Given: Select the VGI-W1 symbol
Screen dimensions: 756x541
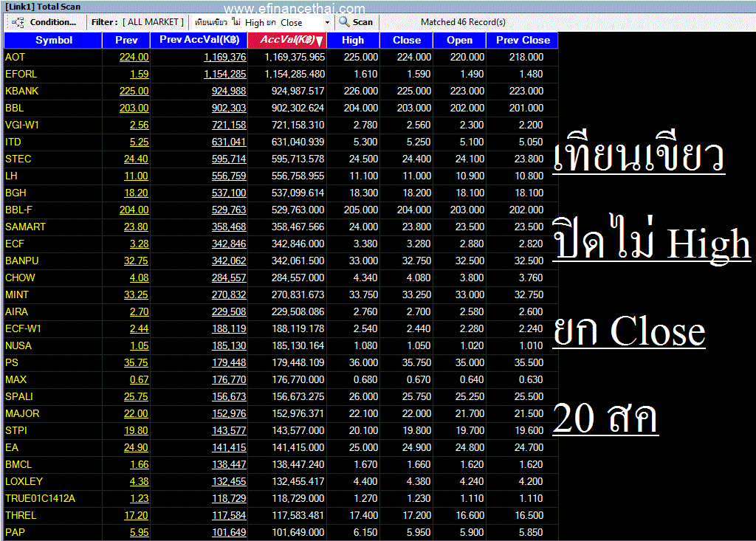Looking at the screenshot, I should 21,125.
